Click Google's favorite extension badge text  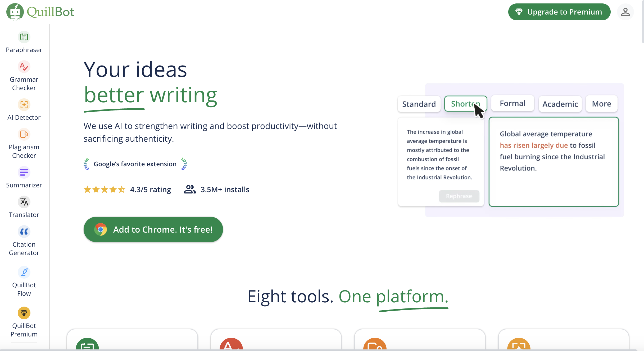[135, 164]
